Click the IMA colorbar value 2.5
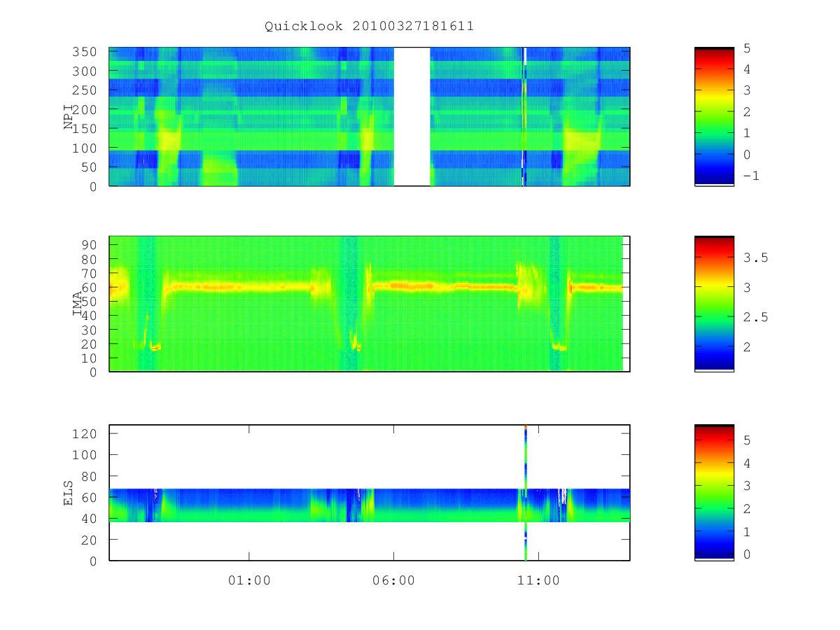This screenshot has height=630, width=840. tap(755, 318)
